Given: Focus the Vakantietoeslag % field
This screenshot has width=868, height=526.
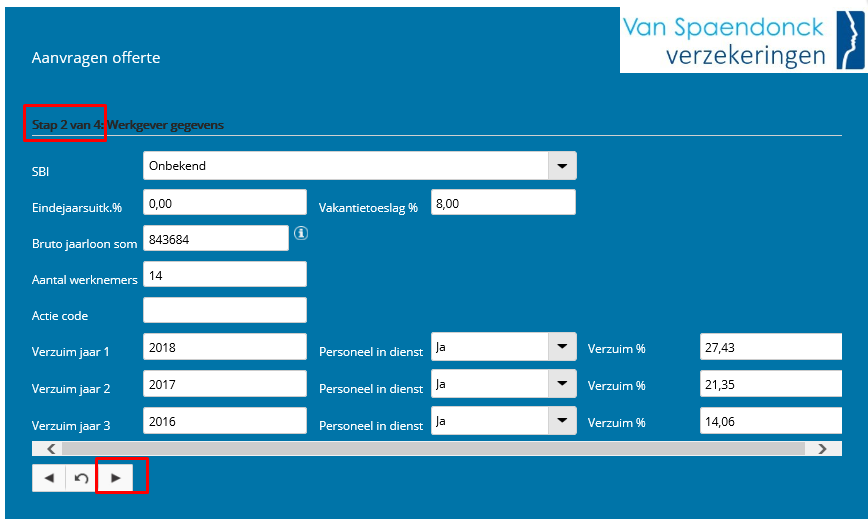Looking at the screenshot, I should click(503, 202).
